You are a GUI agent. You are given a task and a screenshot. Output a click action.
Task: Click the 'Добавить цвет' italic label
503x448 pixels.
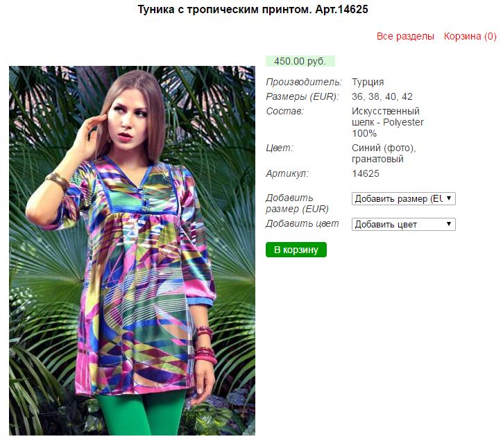(x=302, y=223)
